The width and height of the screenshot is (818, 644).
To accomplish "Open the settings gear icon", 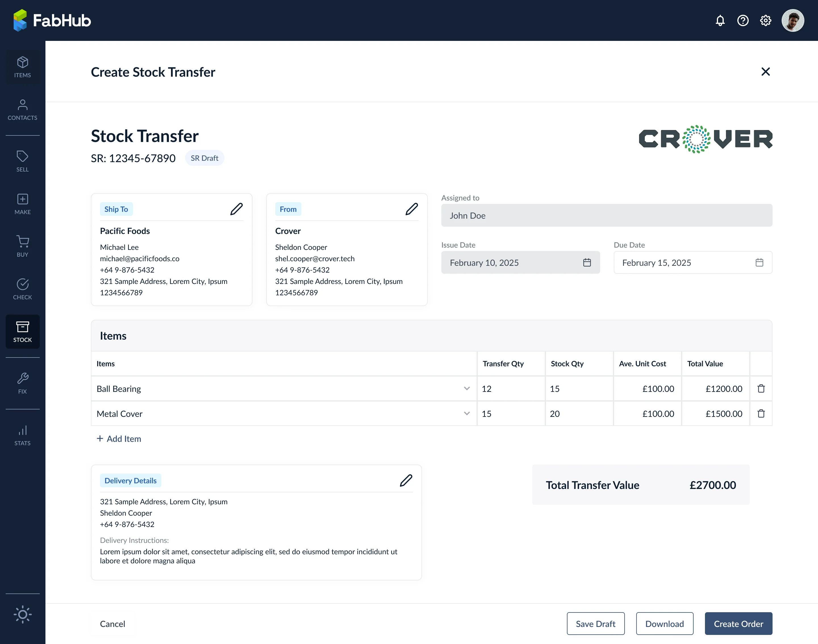I will [x=765, y=20].
